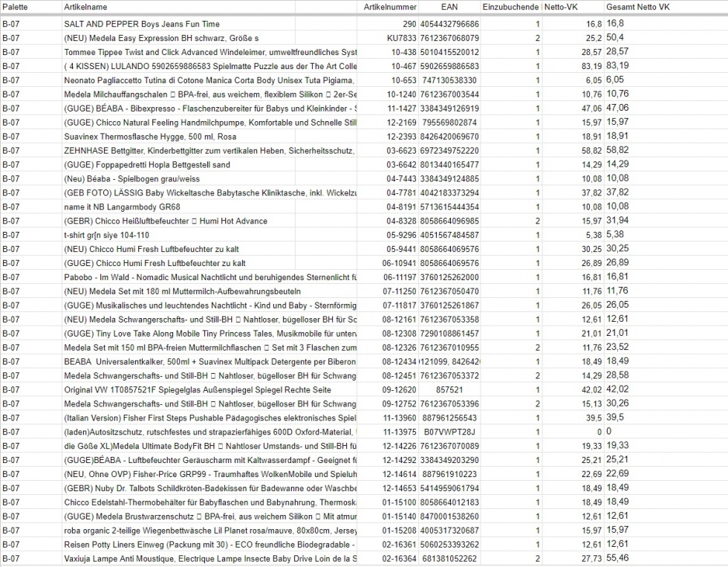Select EAN 5902659886583 in the EAN column
The image size is (728, 567).
click(x=449, y=66)
